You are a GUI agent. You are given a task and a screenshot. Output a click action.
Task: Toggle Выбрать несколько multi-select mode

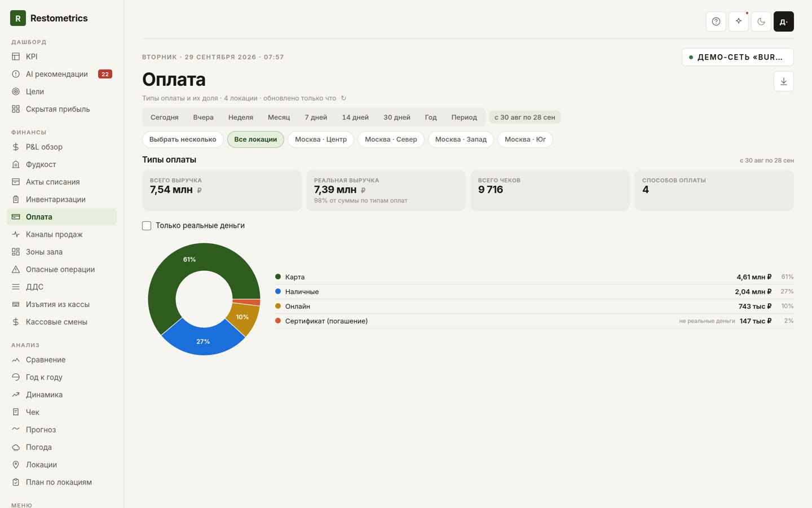click(183, 139)
